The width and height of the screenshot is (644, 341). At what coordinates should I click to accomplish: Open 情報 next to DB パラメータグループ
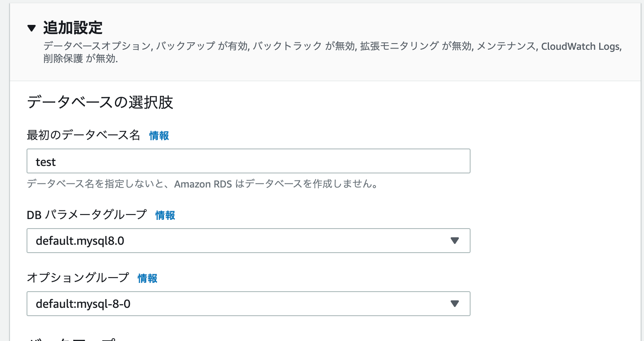point(165,216)
